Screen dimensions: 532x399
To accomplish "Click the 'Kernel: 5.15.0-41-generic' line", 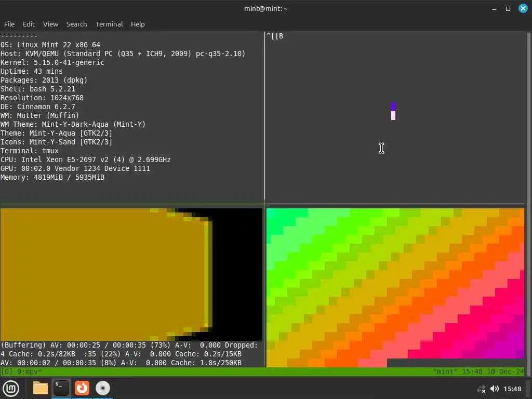I will (52, 62).
